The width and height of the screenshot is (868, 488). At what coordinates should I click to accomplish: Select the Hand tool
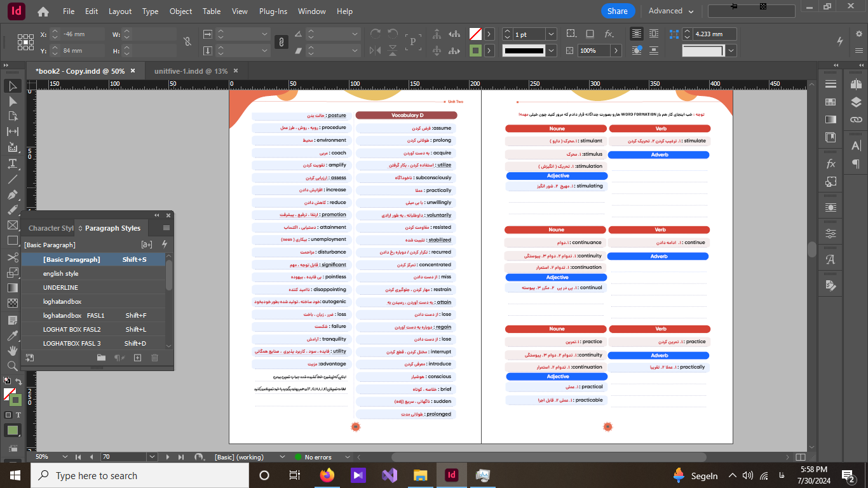coord(13,350)
